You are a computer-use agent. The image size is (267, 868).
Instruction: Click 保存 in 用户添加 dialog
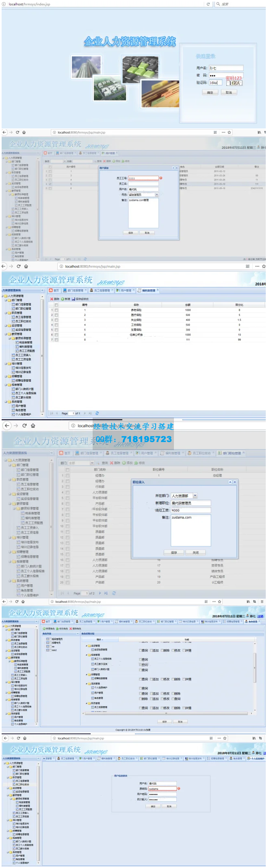(x=130, y=233)
